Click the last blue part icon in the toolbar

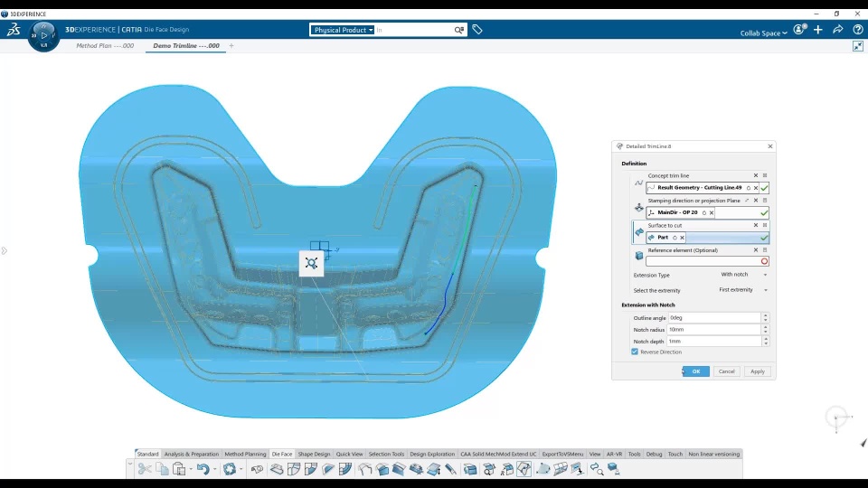(613, 469)
